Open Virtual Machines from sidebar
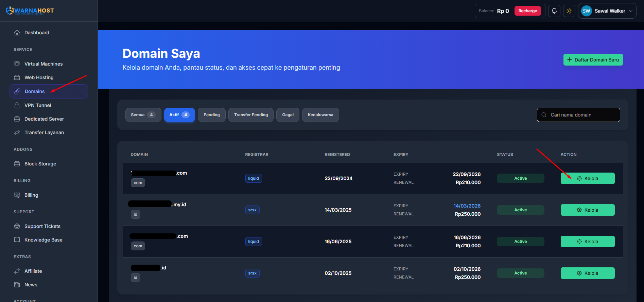This screenshot has width=644, height=302. [x=43, y=64]
